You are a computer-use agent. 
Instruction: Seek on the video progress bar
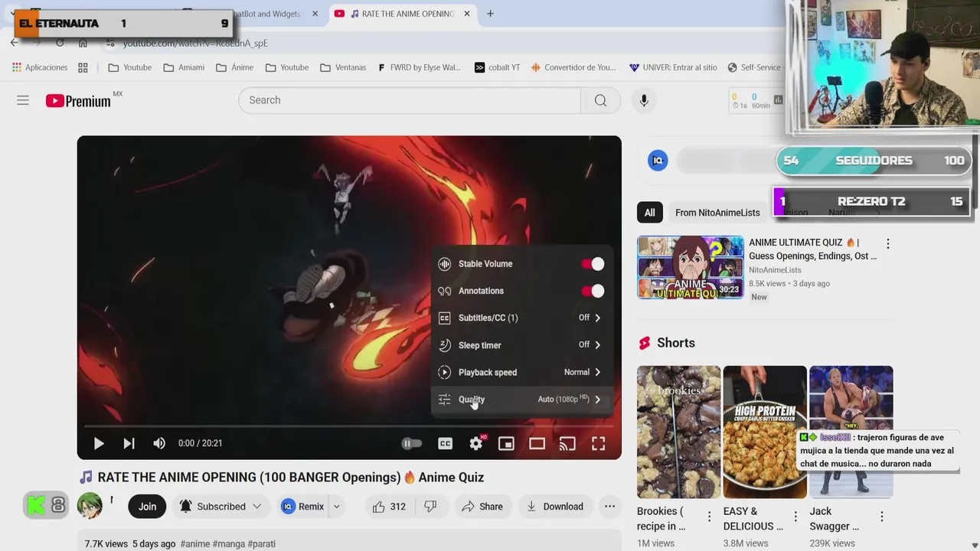[349, 425]
